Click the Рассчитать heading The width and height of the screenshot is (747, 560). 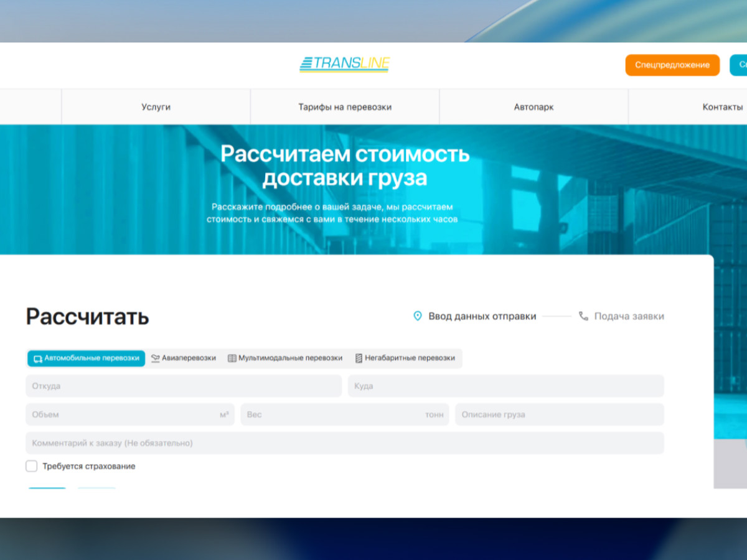[88, 317]
